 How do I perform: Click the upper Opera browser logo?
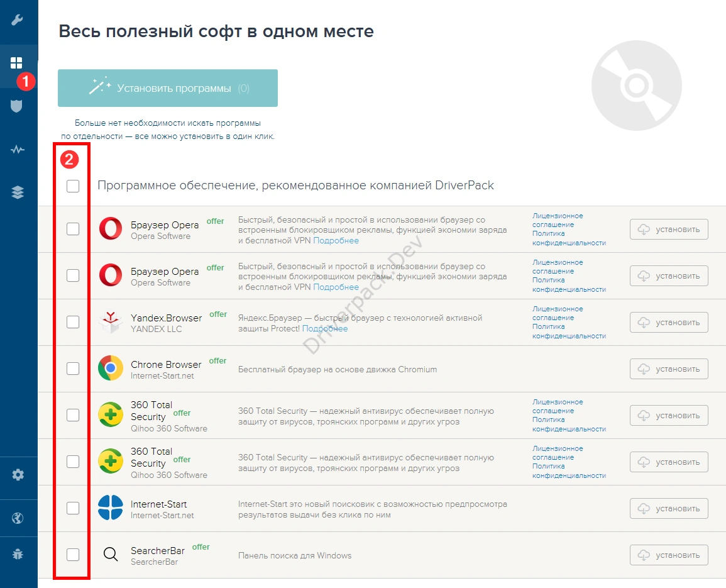pos(110,228)
